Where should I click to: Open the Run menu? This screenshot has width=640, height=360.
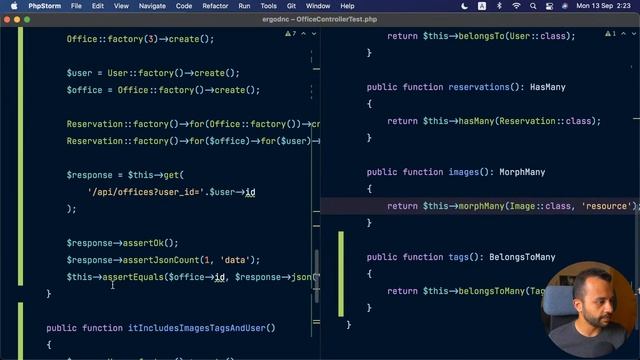point(244,6)
